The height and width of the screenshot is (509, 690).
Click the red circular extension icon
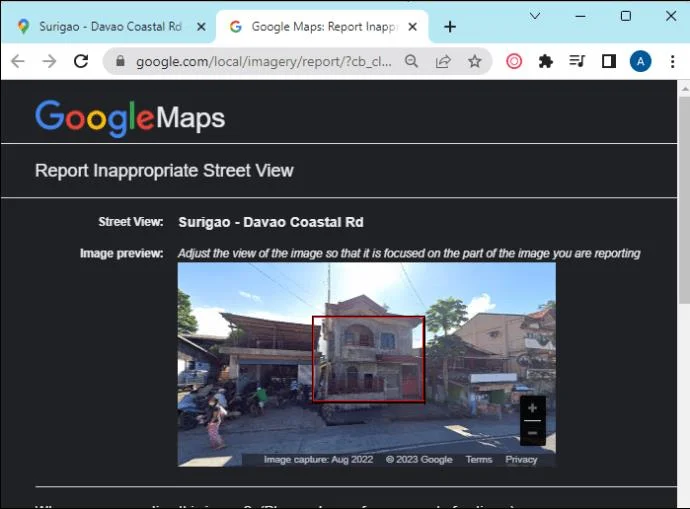click(514, 61)
